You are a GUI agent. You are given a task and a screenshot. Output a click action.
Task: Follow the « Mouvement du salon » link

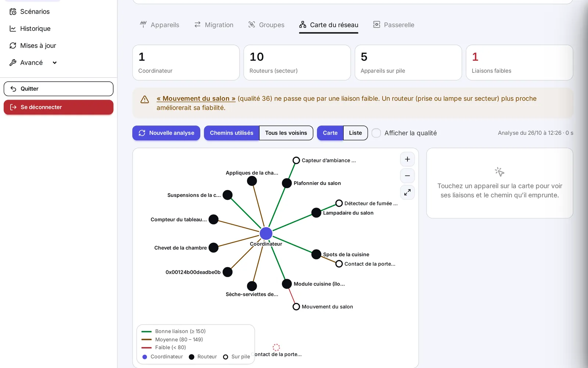point(196,99)
